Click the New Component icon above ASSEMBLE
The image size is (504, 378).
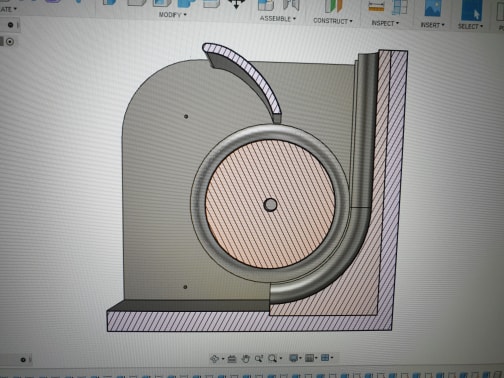point(266,5)
